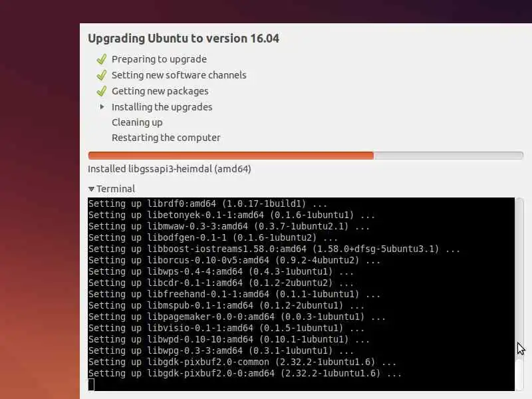532x399 pixels.
Task: Click the last libgdk-pixbuf2.0-0 terminal line
Action: tap(245, 374)
